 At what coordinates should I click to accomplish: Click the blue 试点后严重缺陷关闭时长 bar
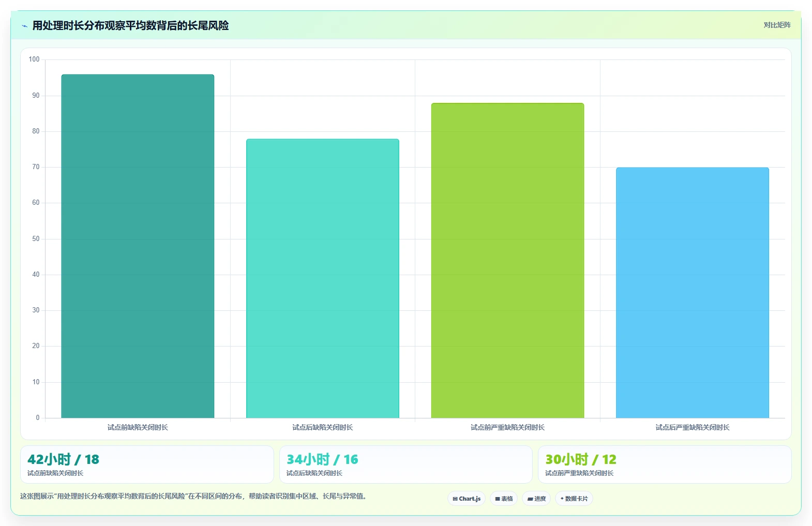click(693, 293)
